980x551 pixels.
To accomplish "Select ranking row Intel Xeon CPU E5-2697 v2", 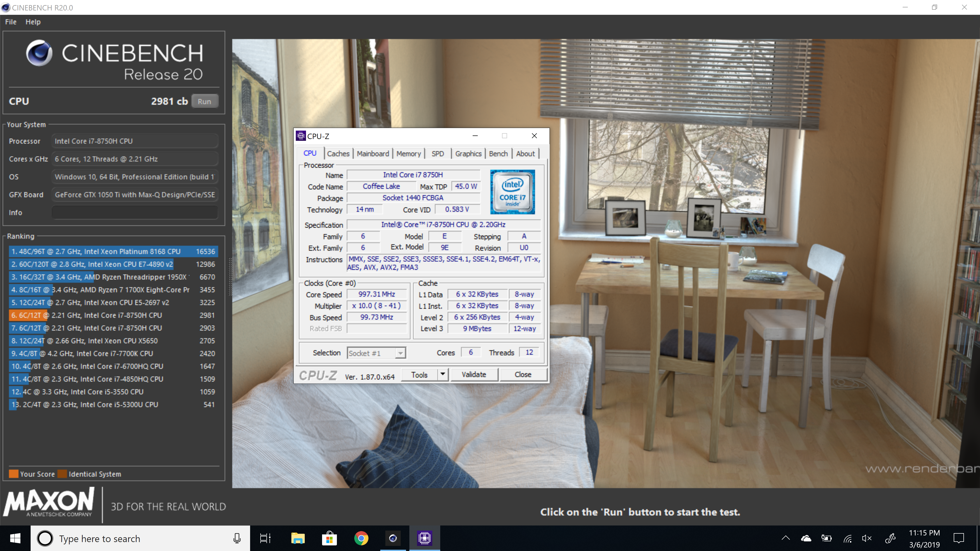I will click(x=113, y=303).
